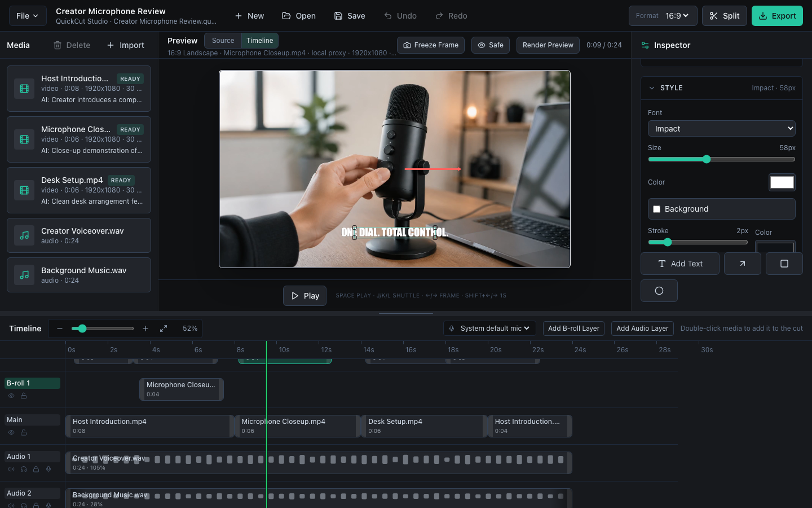The image size is (812, 508).
Task: Toggle lock on Audio 1 track
Action: click(36, 470)
